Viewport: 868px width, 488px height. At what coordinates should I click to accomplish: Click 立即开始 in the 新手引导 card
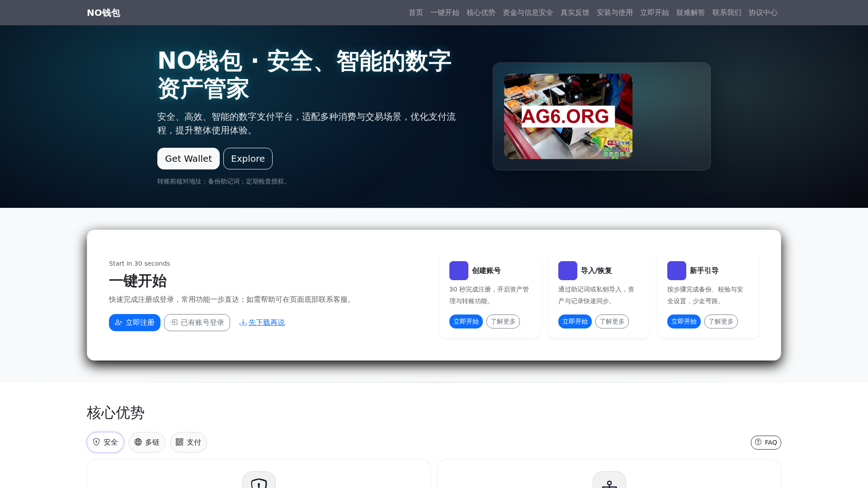[x=684, y=322]
